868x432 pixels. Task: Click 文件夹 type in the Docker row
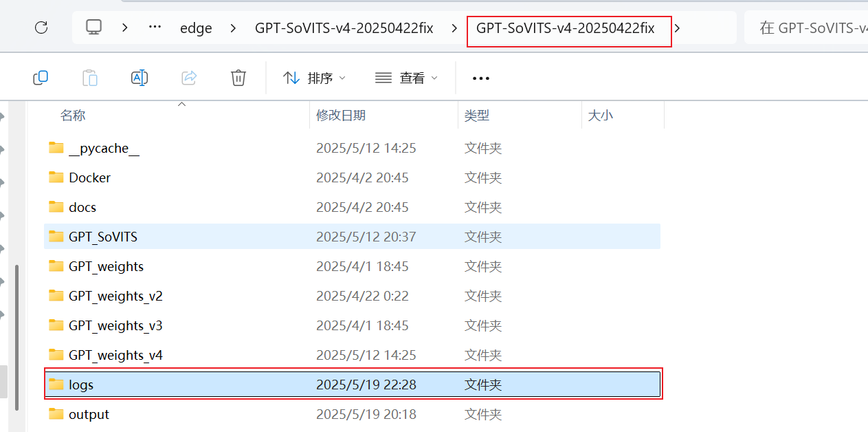[x=483, y=177]
